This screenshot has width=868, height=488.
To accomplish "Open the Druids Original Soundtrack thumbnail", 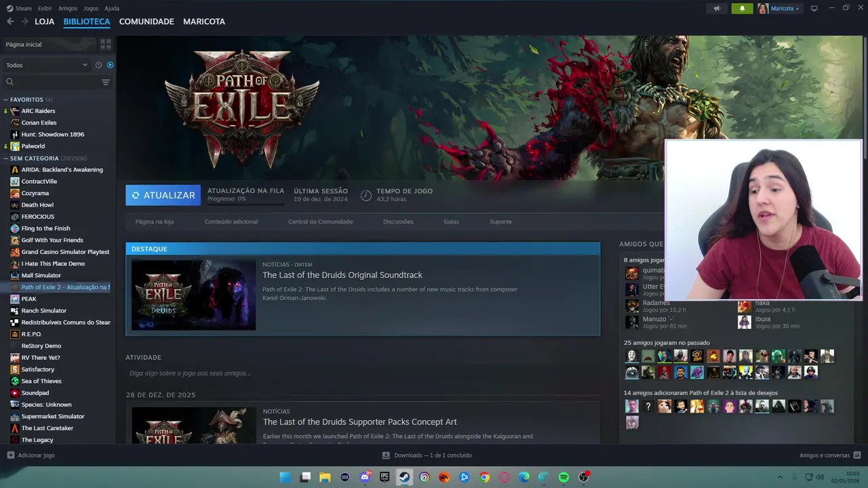I will pyautogui.click(x=194, y=295).
